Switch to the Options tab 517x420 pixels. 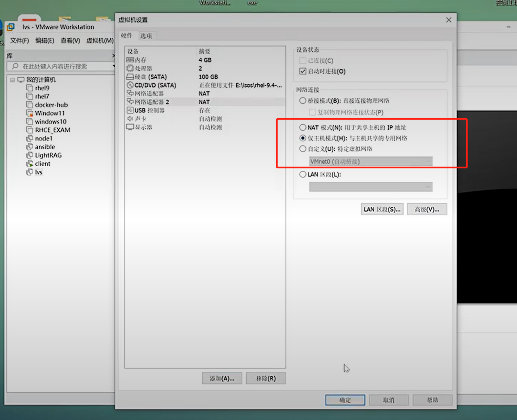146,36
